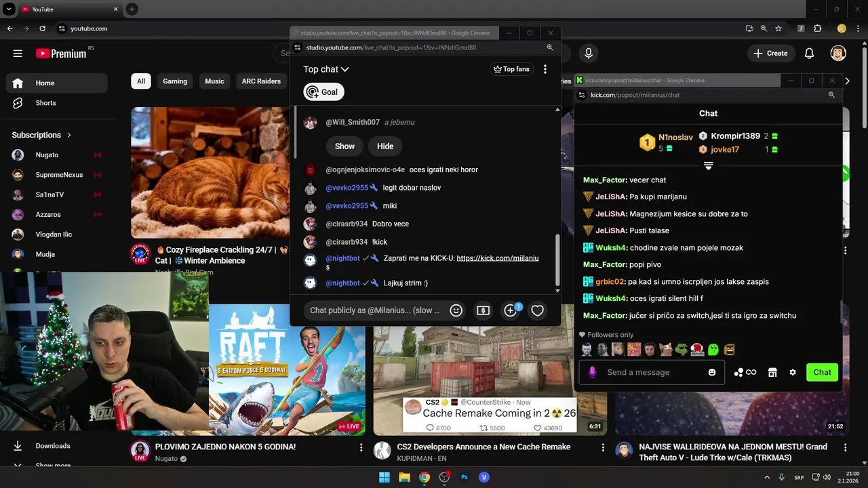
Task: Open File Explorer from the taskbar
Action: 404,477
